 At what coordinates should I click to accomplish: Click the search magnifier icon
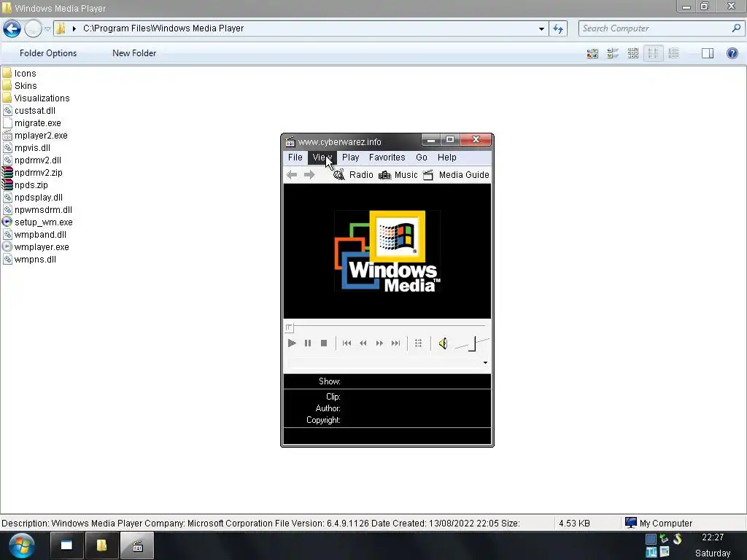click(736, 28)
